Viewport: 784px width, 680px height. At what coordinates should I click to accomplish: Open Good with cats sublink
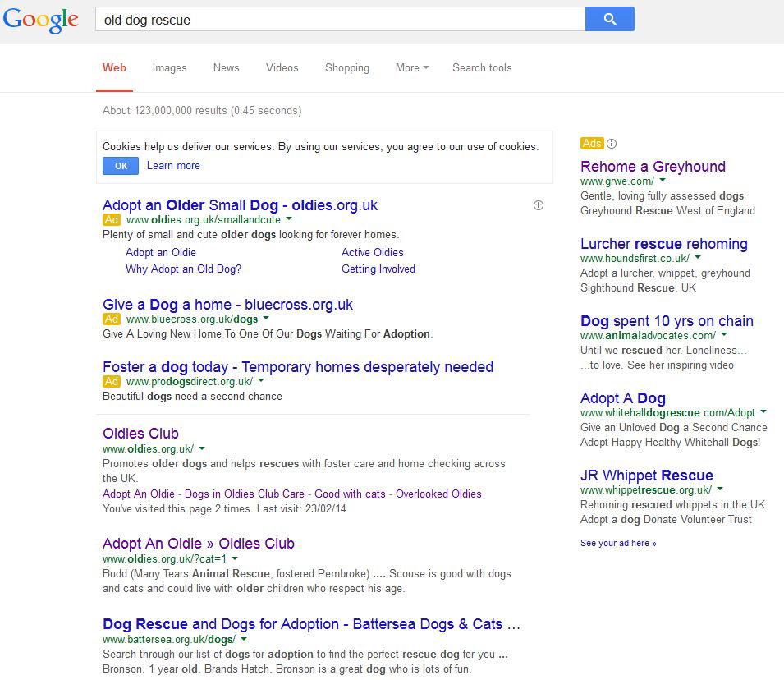pyautogui.click(x=350, y=494)
